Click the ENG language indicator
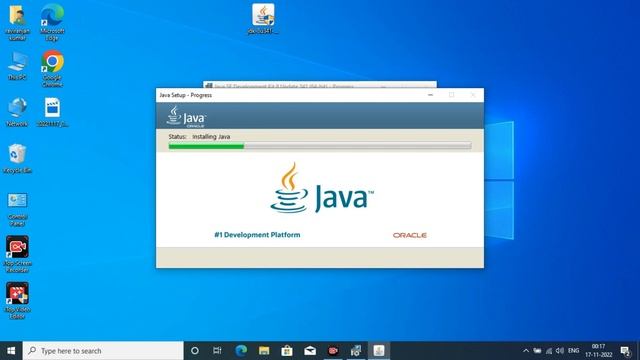The height and width of the screenshot is (360, 640). (573, 351)
